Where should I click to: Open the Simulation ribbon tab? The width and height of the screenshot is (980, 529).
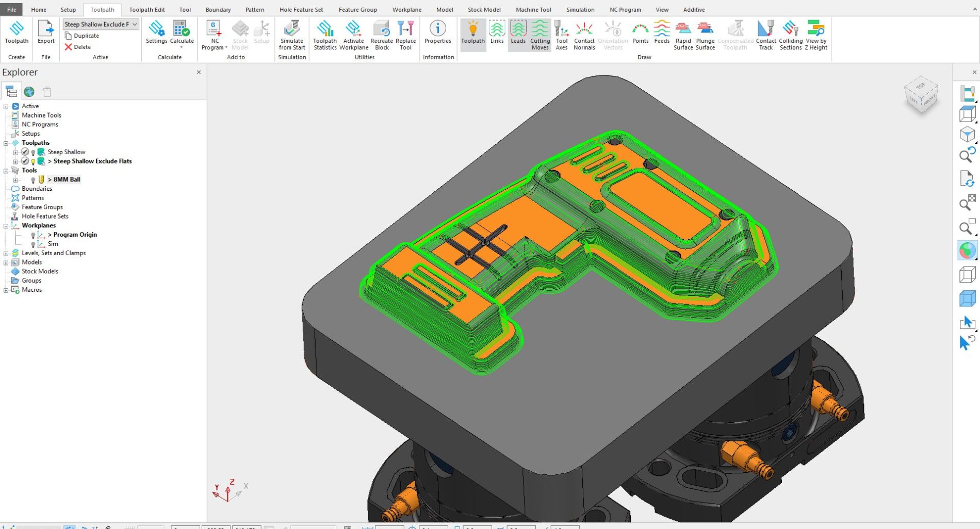point(580,10)
